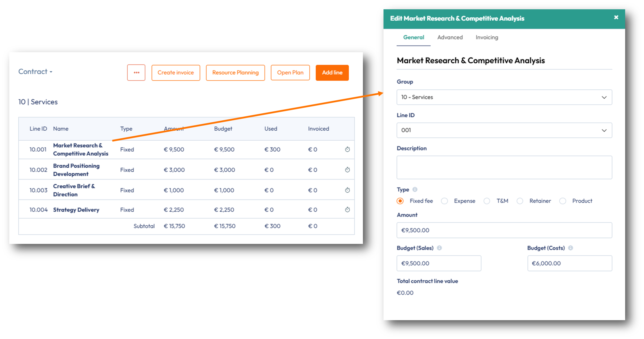644x339 pixels.
Task: Click the timer icon for Brand Positioning line
Action: (347, 170)
